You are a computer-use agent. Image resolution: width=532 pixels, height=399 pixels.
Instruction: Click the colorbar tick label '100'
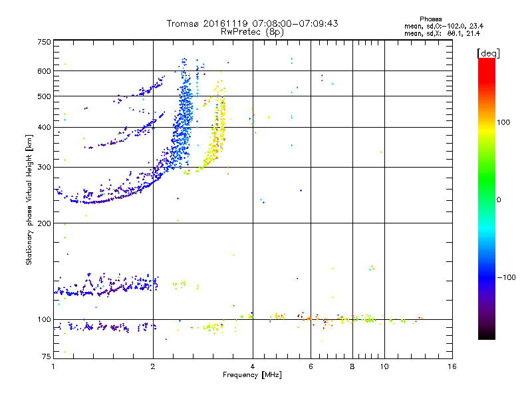coord(503,122)
